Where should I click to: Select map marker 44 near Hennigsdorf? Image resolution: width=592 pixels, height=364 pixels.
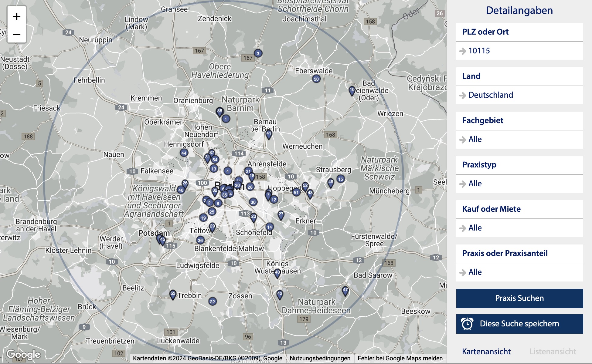(x=184, y=153)
